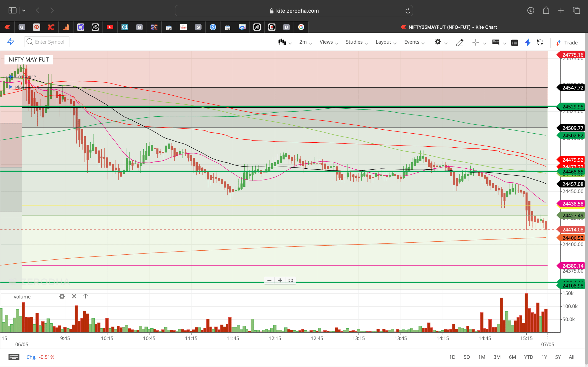Click the quick trade lightning icon

tap(528, 43)
